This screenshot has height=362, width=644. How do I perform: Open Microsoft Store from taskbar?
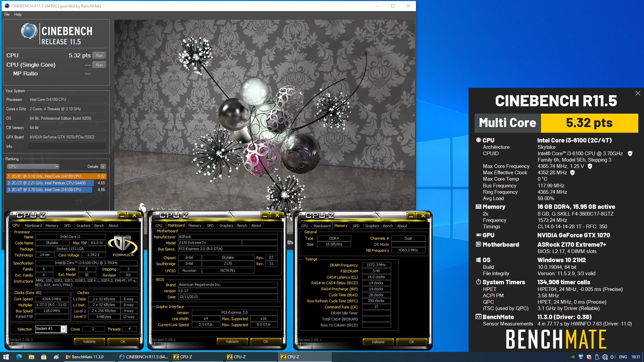pos(44,357)
